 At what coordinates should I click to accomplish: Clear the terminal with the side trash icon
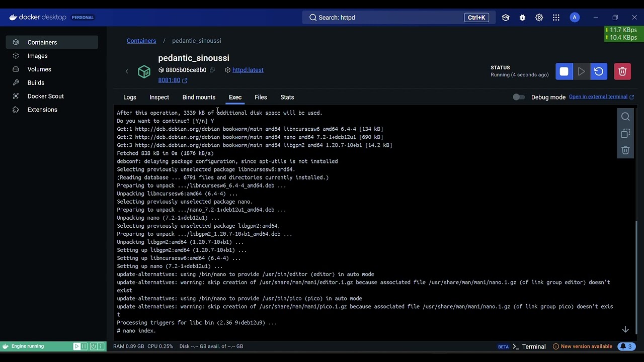(x=625, y=150)
